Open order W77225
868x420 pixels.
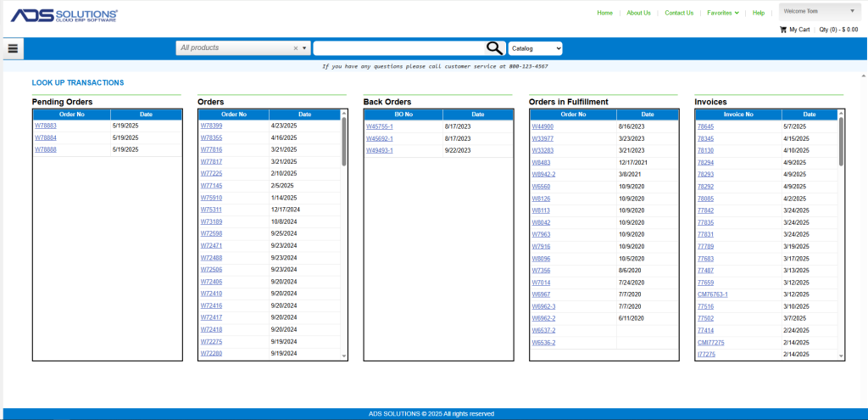click(211, 173)
